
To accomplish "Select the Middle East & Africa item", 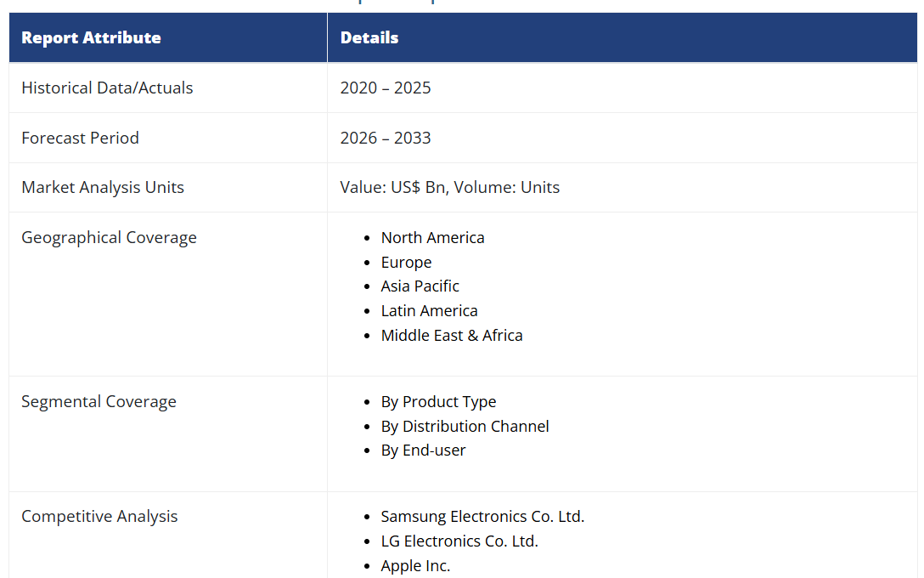I will point(451,335).
